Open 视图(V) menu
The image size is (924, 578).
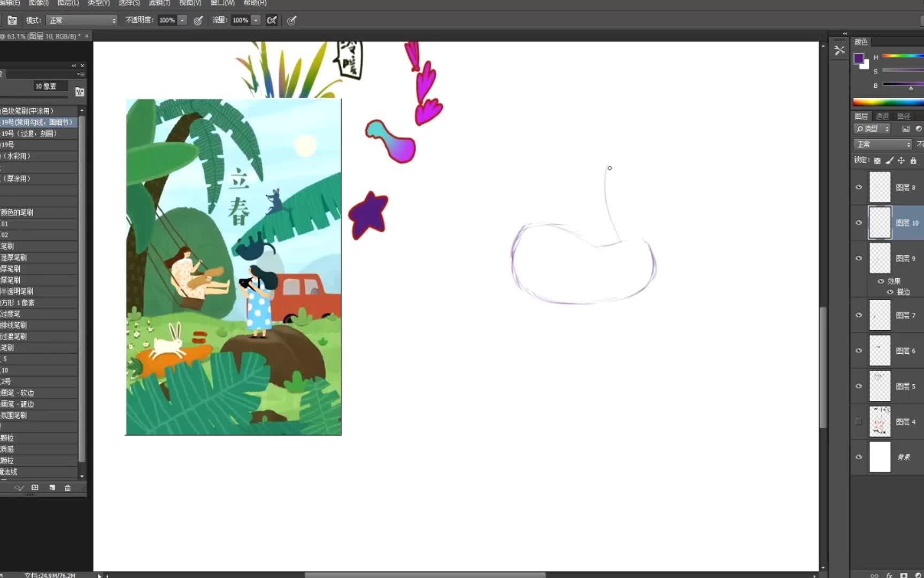(190, 3)
